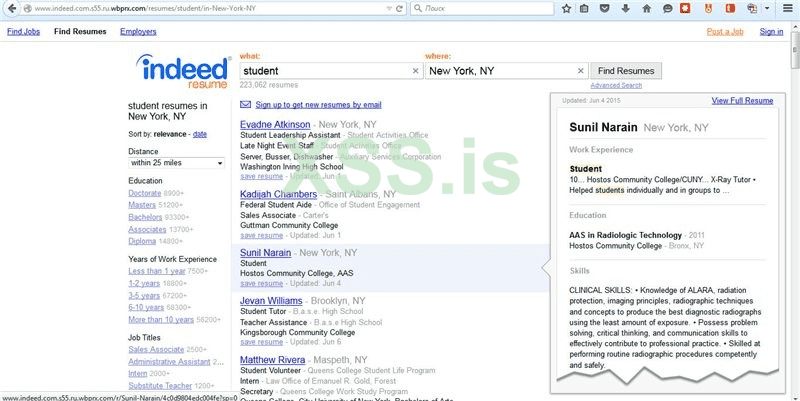Image resolution: width=800 pixels, height=401 pixels.
Task: Filter education by Diploma
Action: tap(142, 241)
